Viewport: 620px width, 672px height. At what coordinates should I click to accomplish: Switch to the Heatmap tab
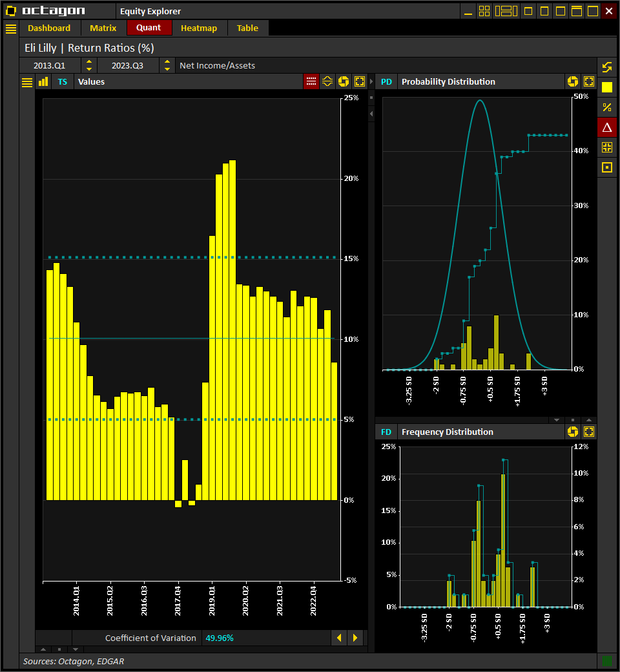pos(199,28)
